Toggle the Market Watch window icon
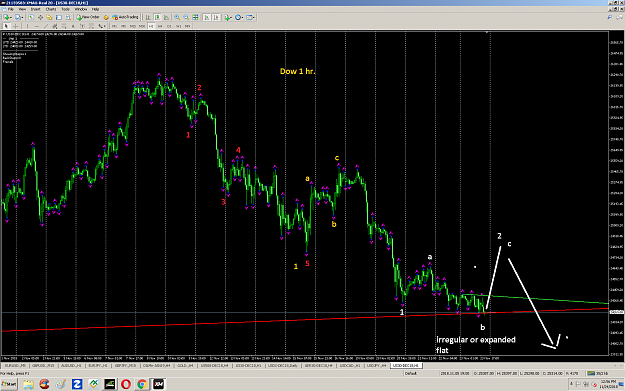The width and height of the screenshot is (625, 391). [x=31, y=17]
